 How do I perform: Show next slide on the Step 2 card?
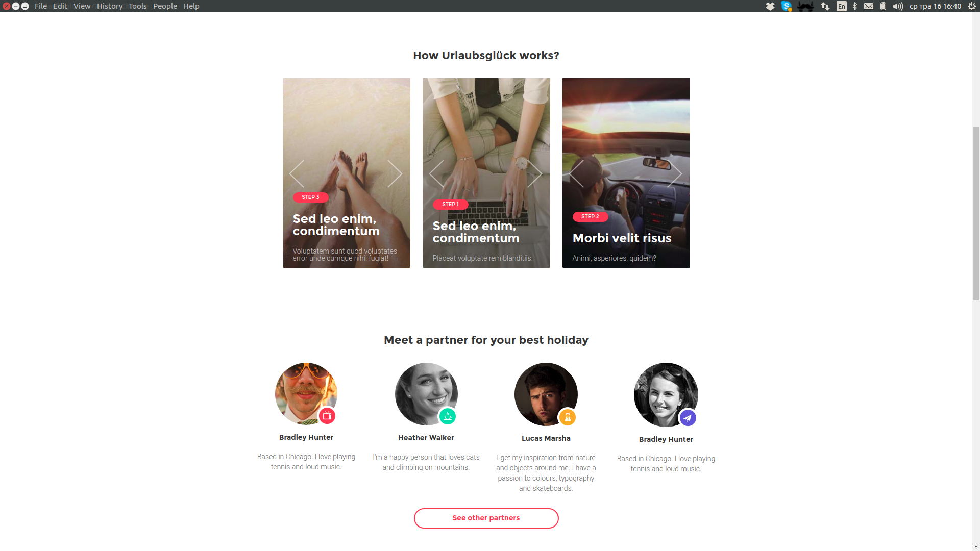pos(674,174)
